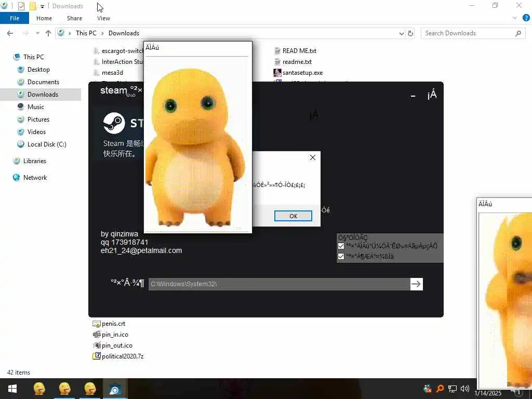The height and width of the screenshot is (399, 532).
Task: Open the network tray icon
Action: (x=453, y=389)
